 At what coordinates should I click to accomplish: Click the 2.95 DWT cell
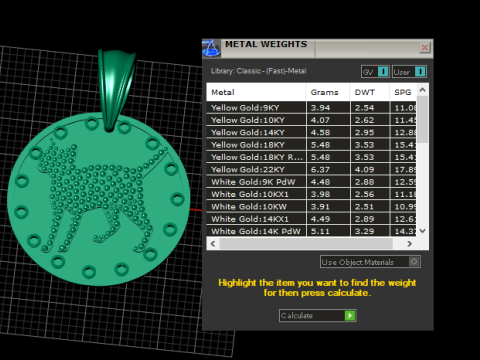370,132
